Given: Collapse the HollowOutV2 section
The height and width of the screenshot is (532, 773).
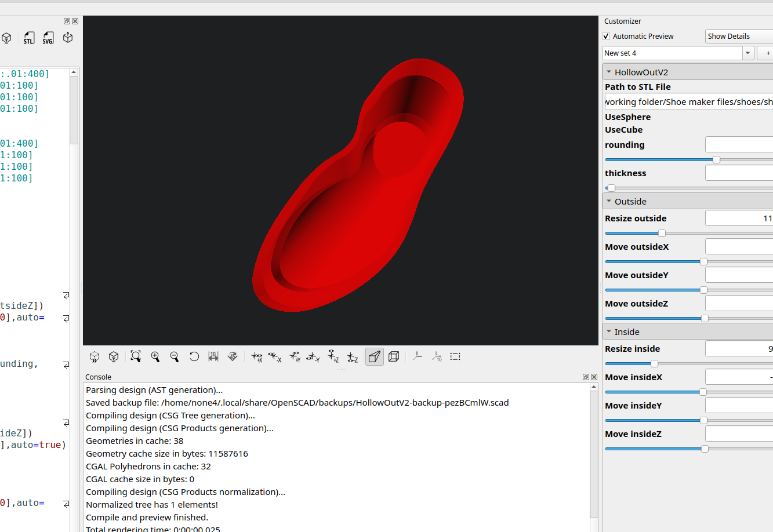Looking at the screenshot, I should click(x=609, y=72).
